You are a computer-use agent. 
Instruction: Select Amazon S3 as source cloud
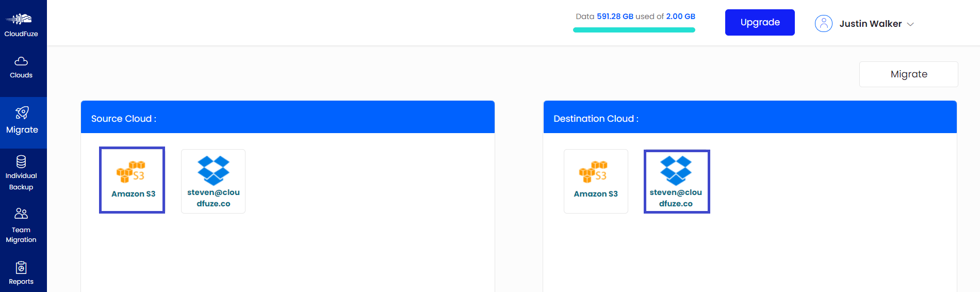(132, 180)
